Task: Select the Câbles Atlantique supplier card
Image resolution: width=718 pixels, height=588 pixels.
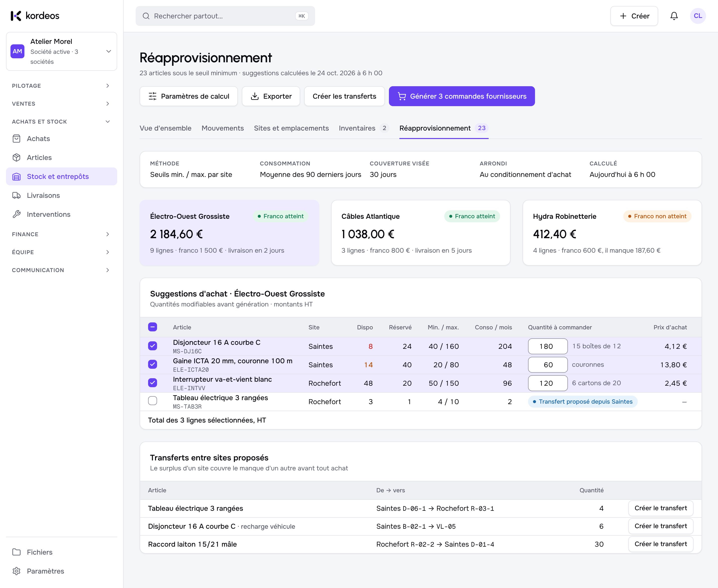Action: [x=421, y=233]
